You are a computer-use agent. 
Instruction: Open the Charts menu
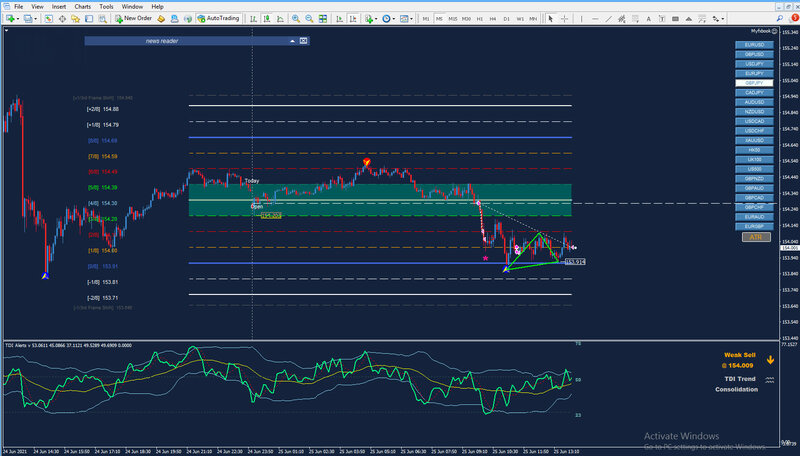(83, 7)
